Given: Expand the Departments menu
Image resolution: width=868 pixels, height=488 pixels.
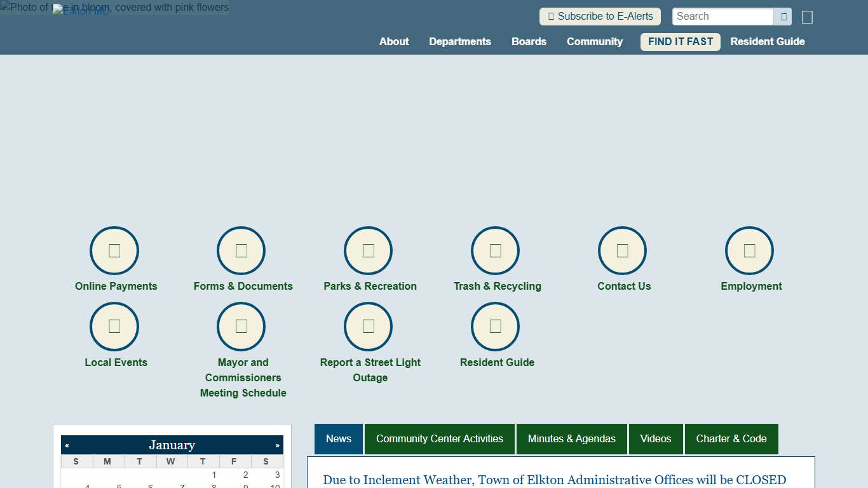Looking at the screenshot, I should [460, 41].
